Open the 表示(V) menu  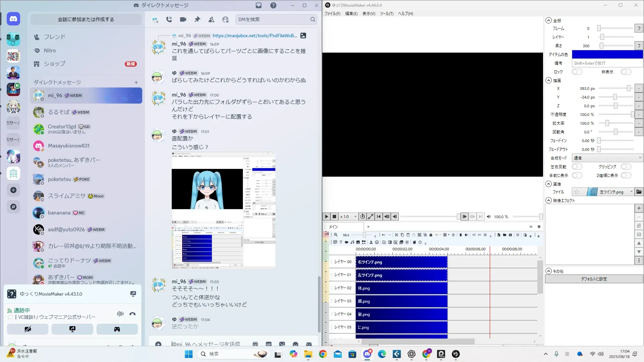(x=368, y=14)
